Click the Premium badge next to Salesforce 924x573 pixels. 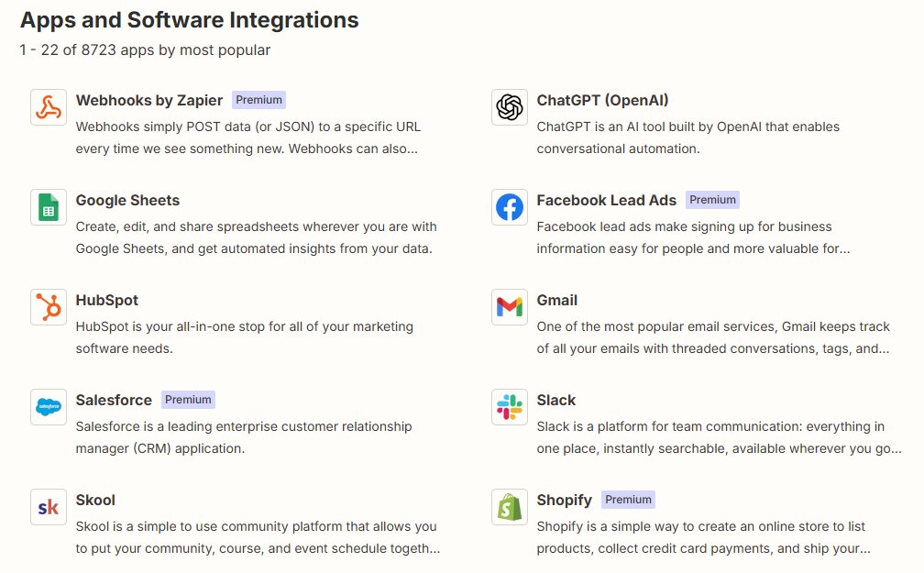pyautogui.click(x=188, y=400)
